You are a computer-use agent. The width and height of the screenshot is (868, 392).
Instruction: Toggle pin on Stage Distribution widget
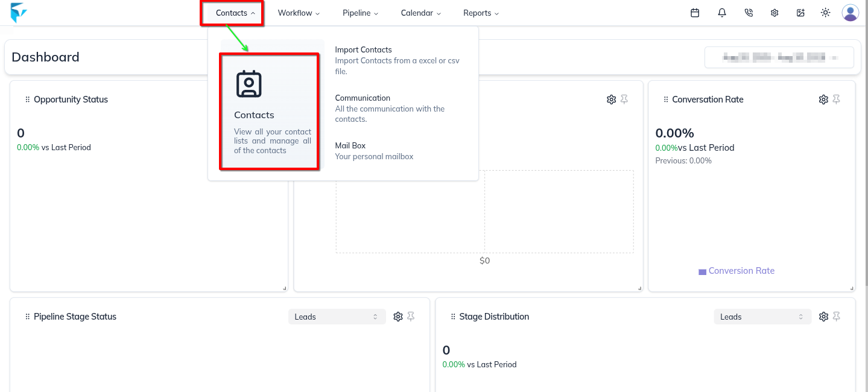[x=837, y=317]
